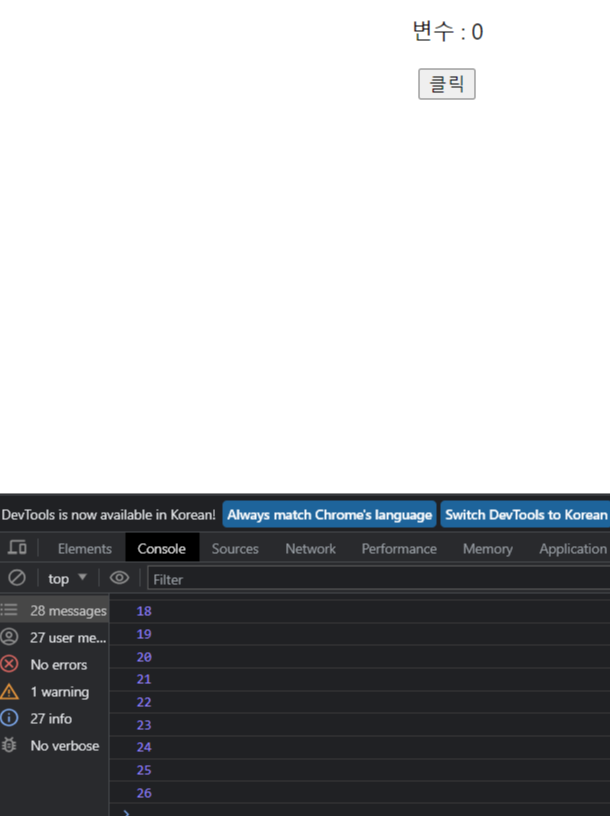Select console log value 20
The width and height of the screenshot is (610, 816).
144,657
